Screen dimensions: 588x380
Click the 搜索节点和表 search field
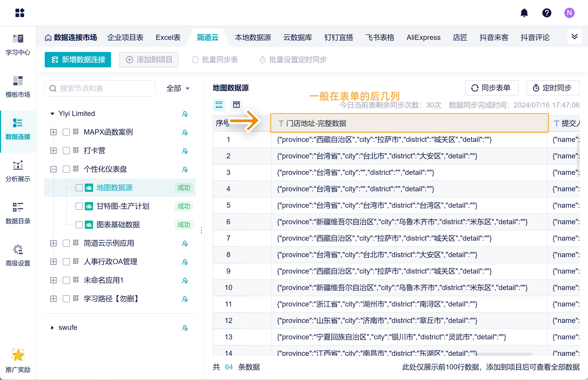click(x=100, y=88)
